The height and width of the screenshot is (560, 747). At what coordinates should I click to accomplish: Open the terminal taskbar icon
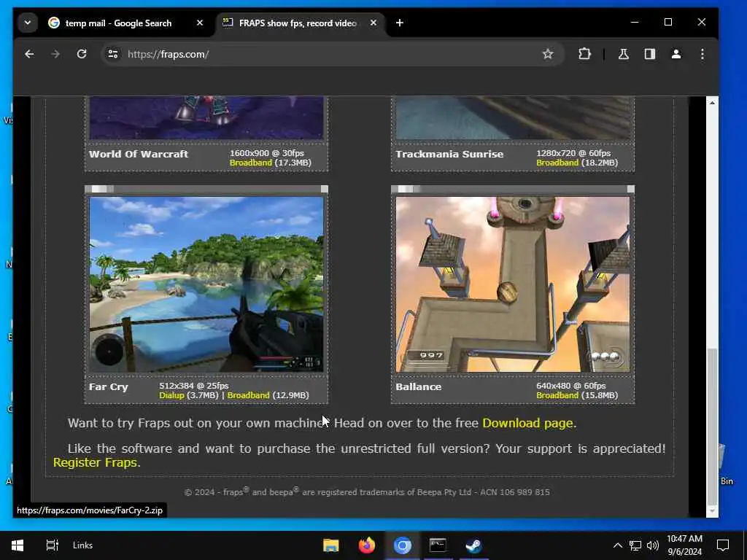click(438, 545)
